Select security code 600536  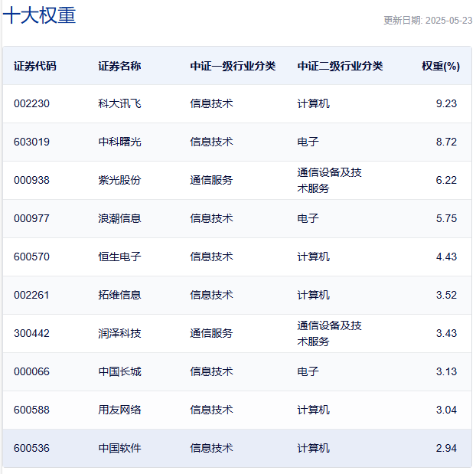point(31,448)
